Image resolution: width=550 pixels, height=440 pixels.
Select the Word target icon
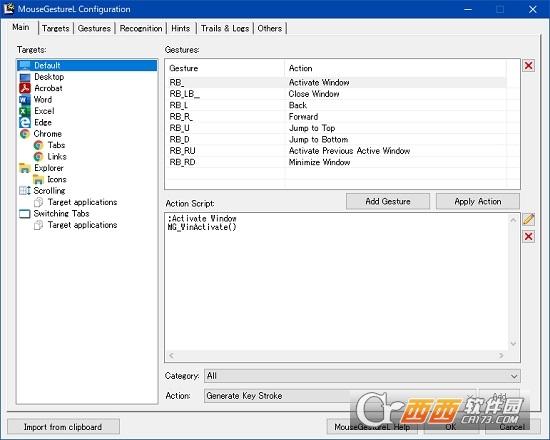point(24,100)
